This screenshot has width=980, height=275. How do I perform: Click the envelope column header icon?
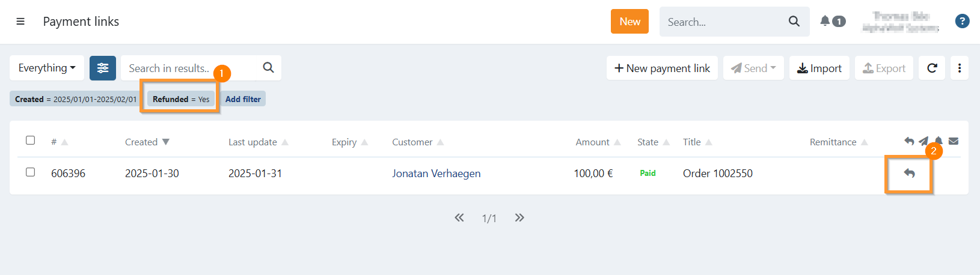click(x=954, y=142)
